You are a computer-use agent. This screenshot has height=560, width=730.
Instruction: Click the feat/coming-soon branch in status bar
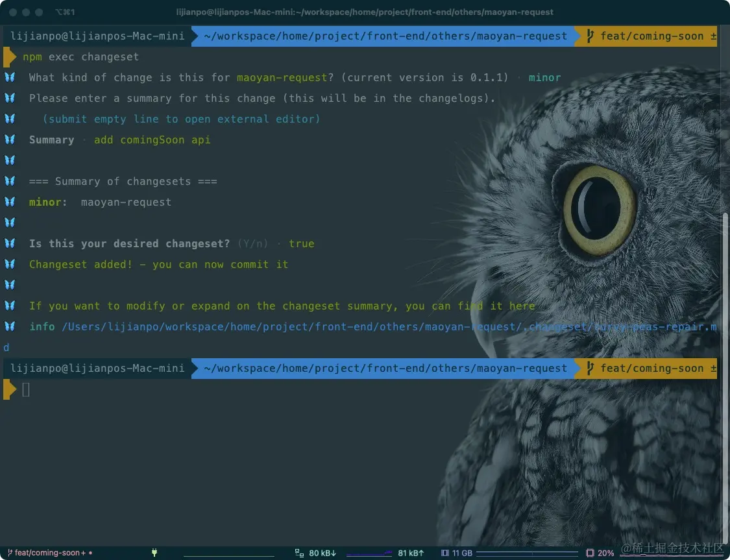coord(47,553)
